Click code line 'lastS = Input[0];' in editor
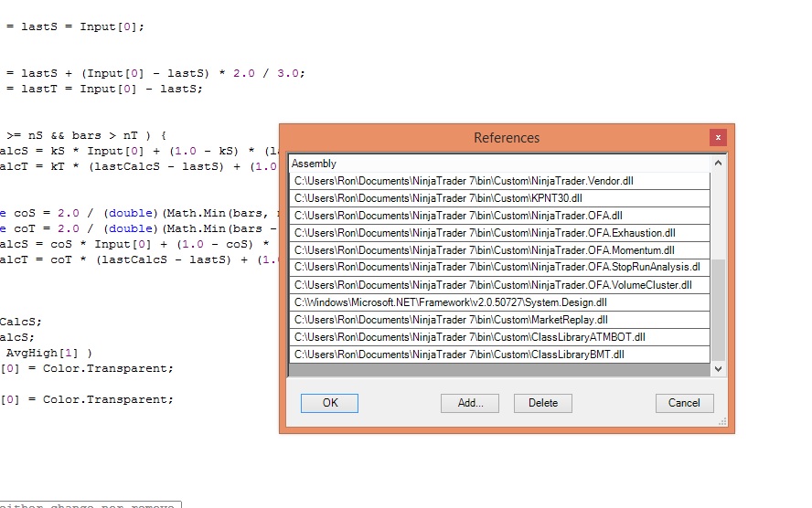Image resolution: width=812 pixels, height=508 pixels. click(x=75, y=26)
